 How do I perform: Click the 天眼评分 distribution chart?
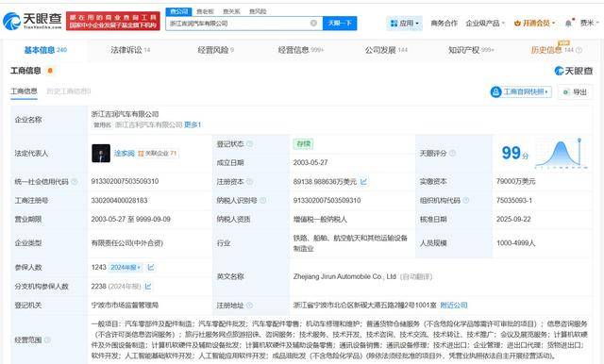pos(562,153)
